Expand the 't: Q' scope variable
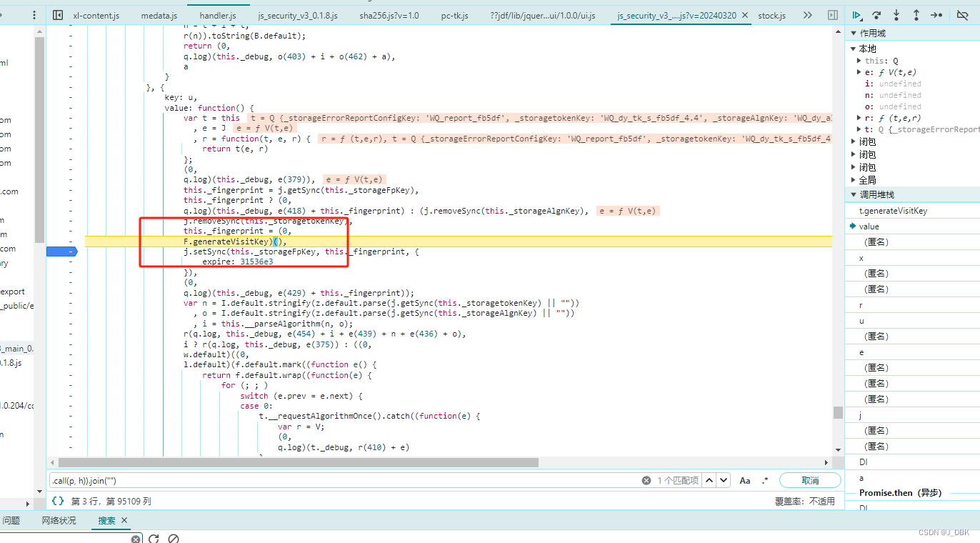The width and height of the screenshot is (980, 543). pyautogui.click(x=859, y=129)
